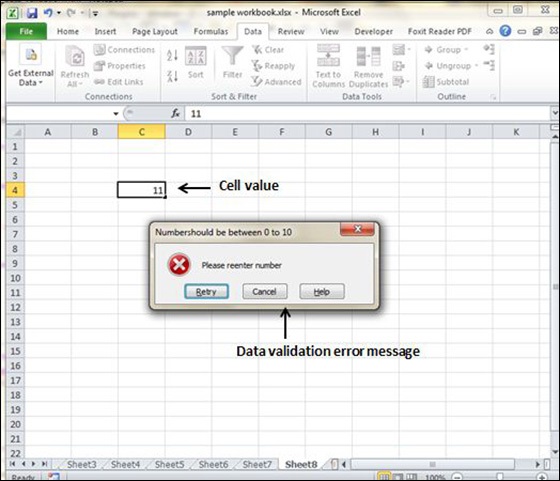Screen dimensions: 560x481
Task: Go to last sheet navigation arrow
Action: point(44,464)
